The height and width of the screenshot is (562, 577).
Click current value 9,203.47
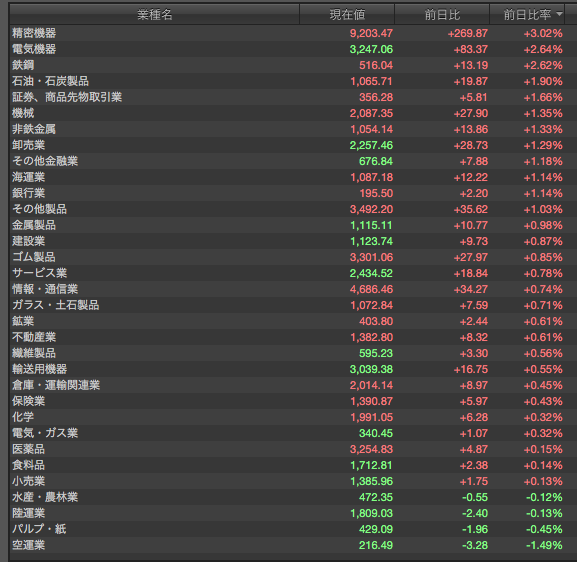[371, 33]
